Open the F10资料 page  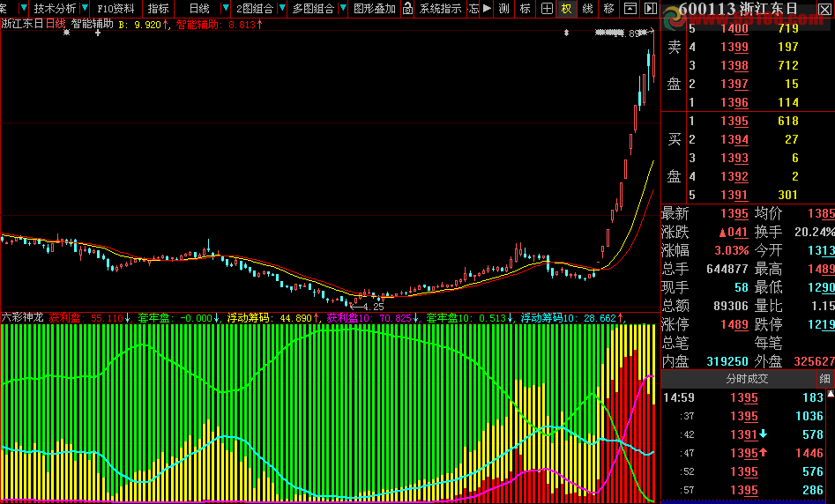click(x=116, y=9)
